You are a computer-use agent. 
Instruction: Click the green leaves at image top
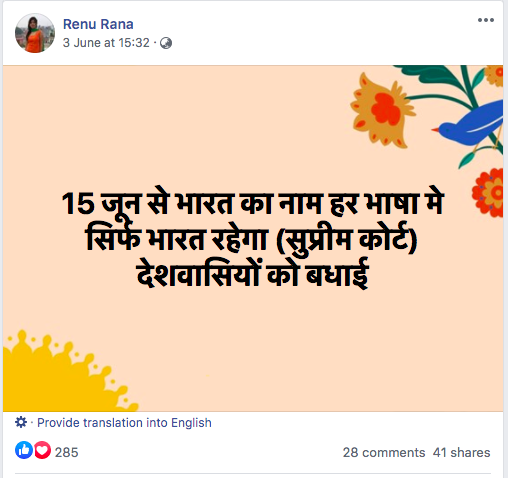[443, 83]
